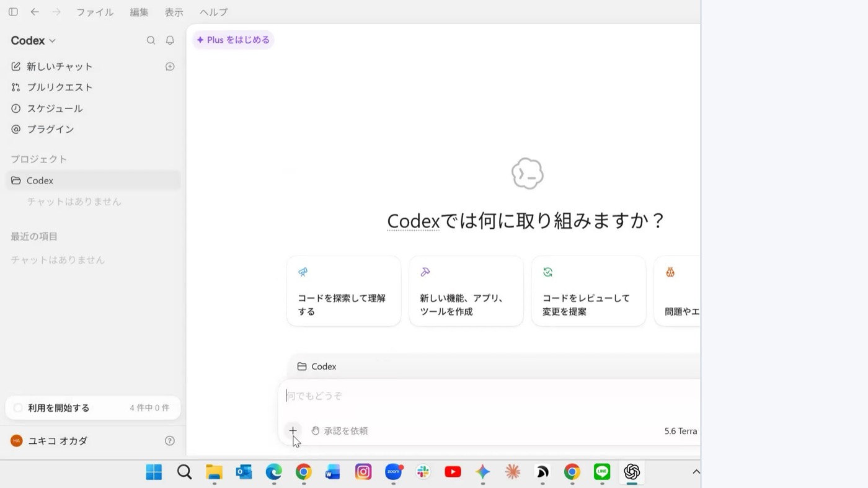868x488 pixels.
Task: Click the Codex heading in title
Action: coord(414,221)
